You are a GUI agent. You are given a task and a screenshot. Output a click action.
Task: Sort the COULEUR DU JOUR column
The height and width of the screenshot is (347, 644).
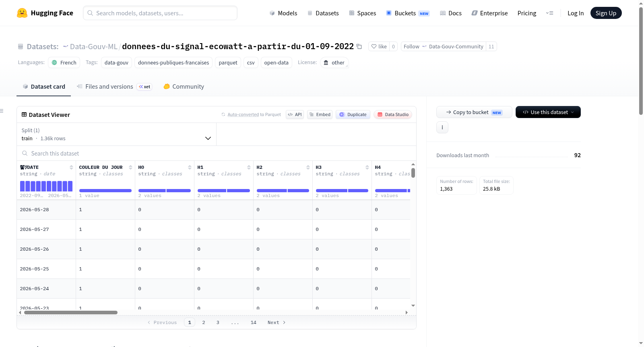point(130,167)
